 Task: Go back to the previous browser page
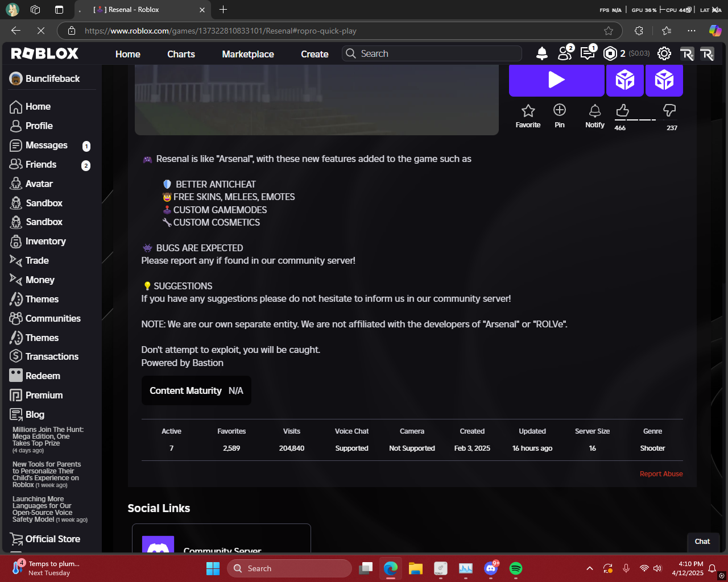16,31
